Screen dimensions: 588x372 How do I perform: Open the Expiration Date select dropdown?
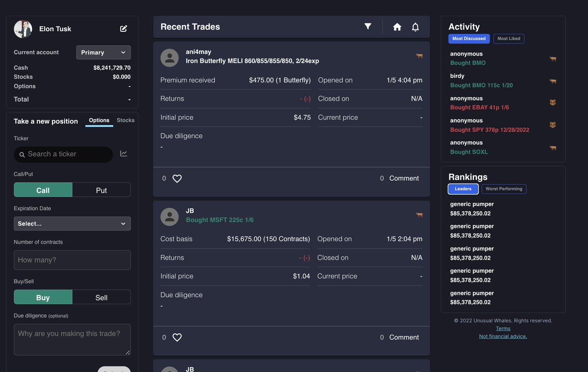point(72,223)
